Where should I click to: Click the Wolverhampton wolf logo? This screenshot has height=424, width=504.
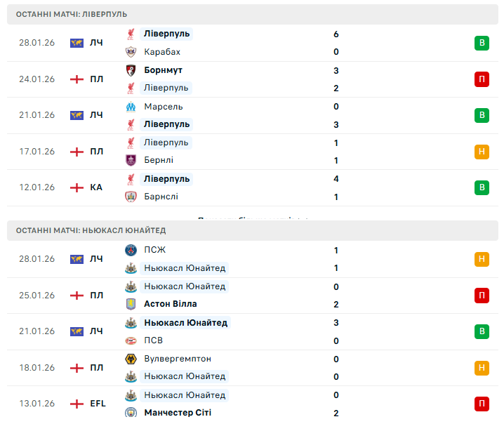131,359
